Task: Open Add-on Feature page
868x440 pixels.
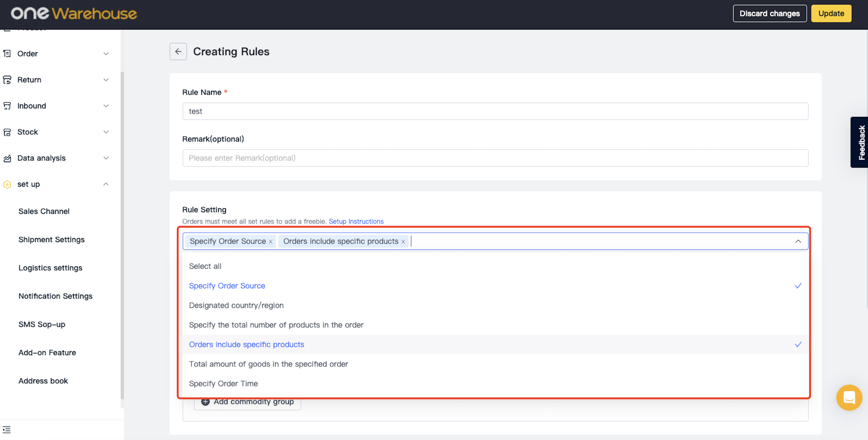Action: click(x=47, y=353)
